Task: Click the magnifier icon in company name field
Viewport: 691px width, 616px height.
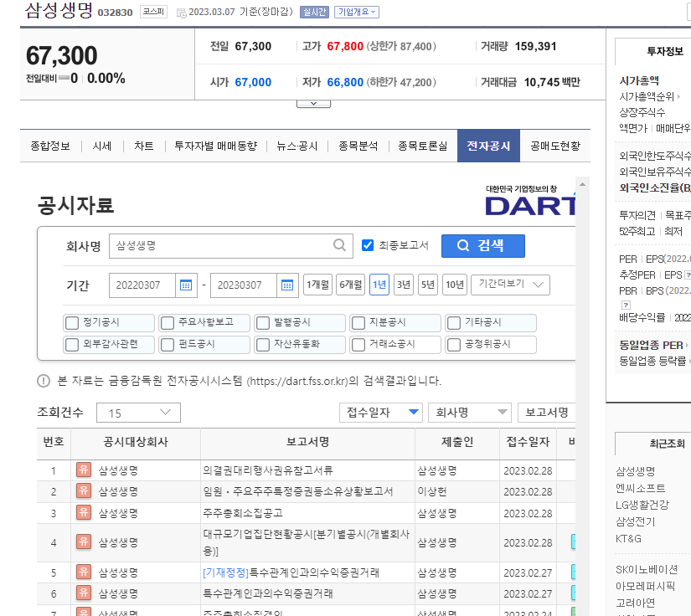Action: (339, 245)
